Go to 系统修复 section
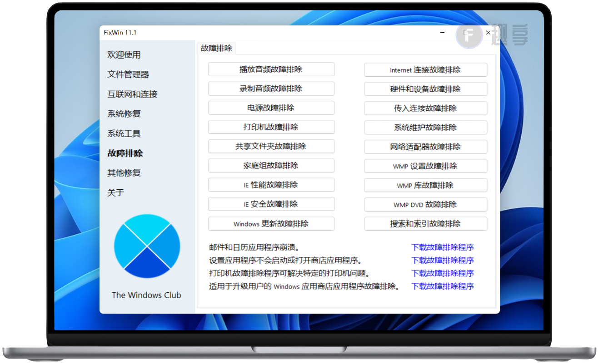598x364 pixels. (124, 114)
